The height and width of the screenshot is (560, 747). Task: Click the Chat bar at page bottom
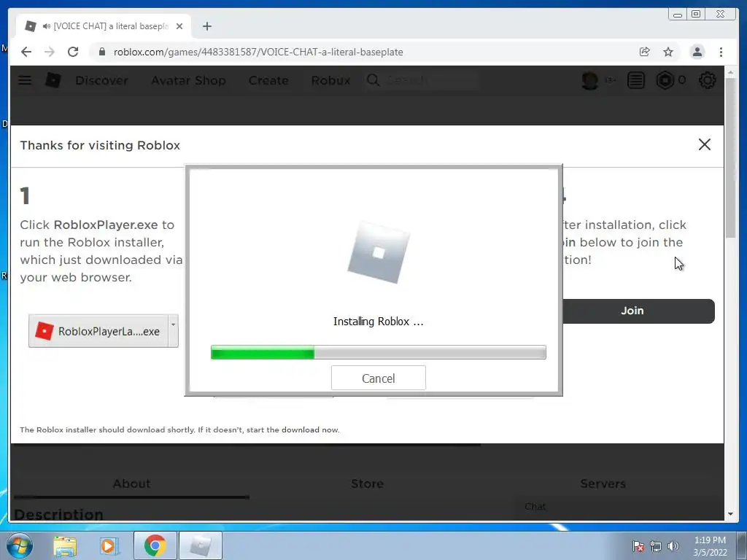[x=619, y=507]
